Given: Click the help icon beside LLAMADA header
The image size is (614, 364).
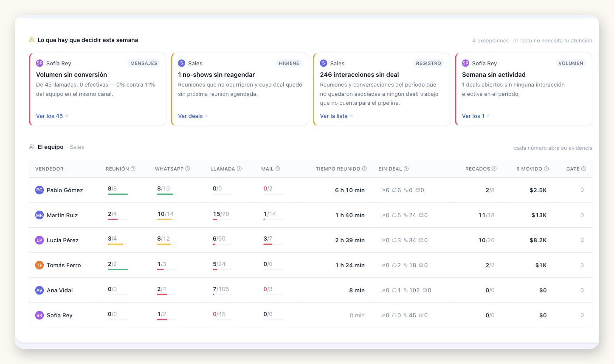Looking at the screenshot, I should (239, 169).
